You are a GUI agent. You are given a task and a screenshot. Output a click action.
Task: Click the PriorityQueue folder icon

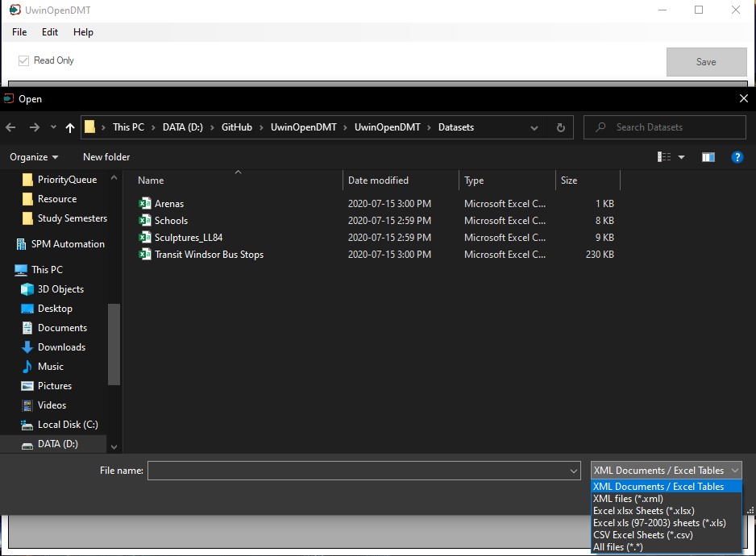click(27, 180)
